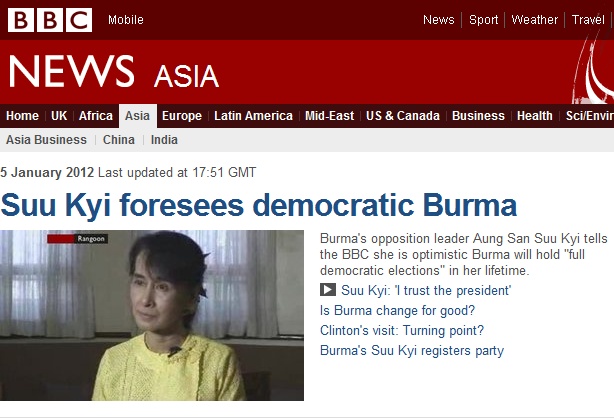Open the Africa news tab
Image resolution: width=614 pixels, height=420 pixels.
(x=96, y=116)
